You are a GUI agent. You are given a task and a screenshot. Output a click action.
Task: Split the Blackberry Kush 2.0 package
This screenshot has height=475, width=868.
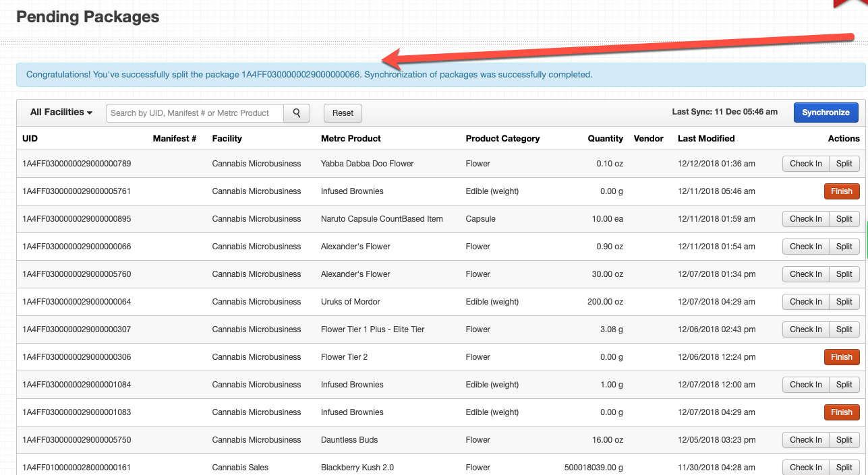coord(844,467)
